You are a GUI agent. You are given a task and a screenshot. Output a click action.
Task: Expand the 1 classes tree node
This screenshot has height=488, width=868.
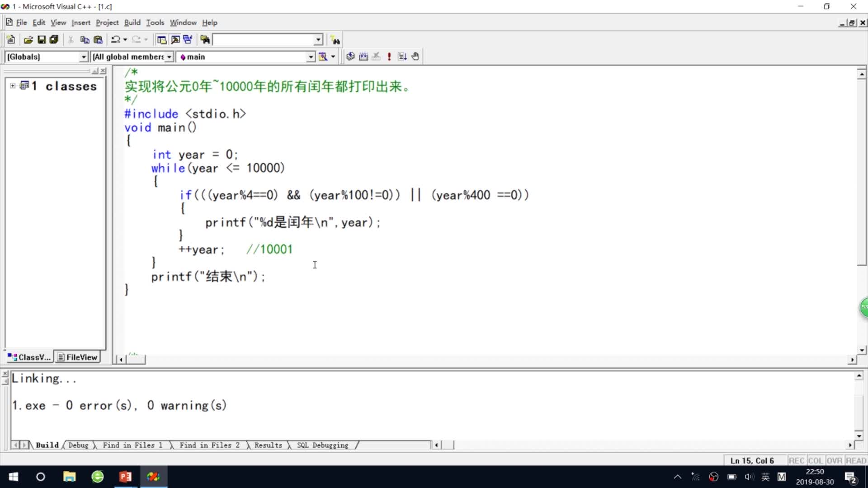click(13, 86)
